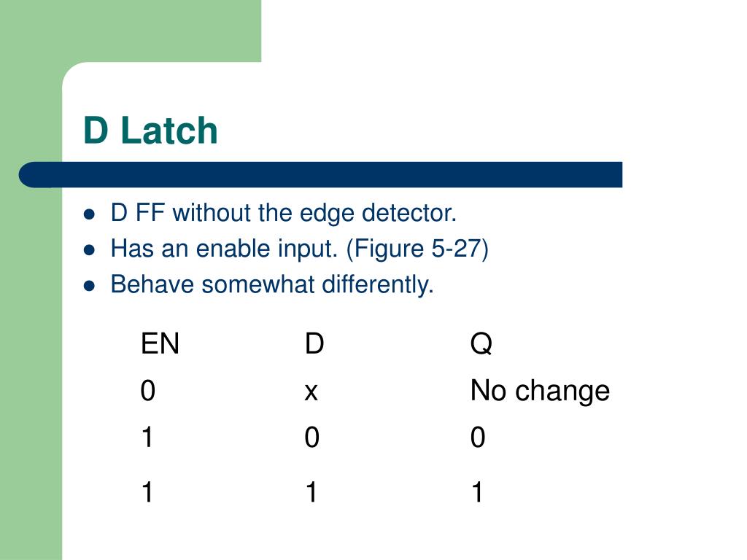Click the 'x' don't-care value cell
This screenshot has width=747, height=560.
pos(311,393)
